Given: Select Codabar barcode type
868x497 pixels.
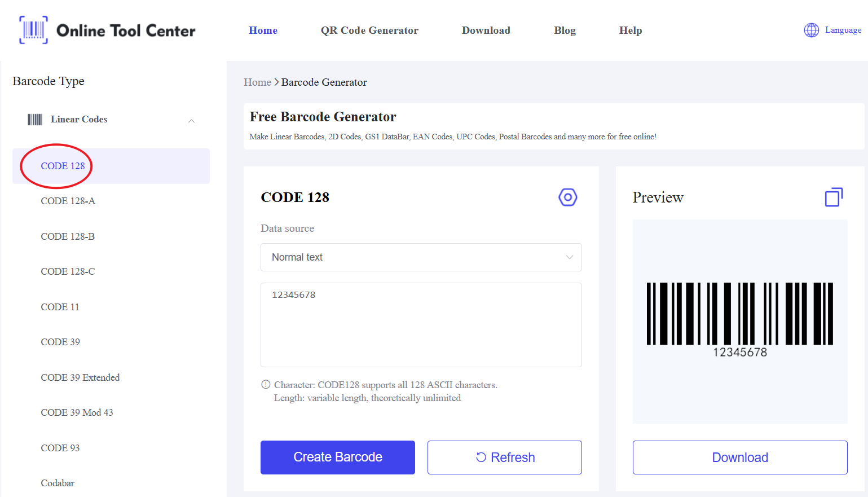Looking at the screenshot, I should point(58,483).
